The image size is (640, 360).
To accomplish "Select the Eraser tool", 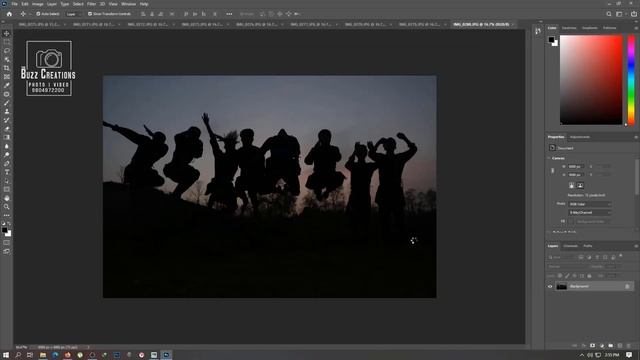I will point(7,129).
